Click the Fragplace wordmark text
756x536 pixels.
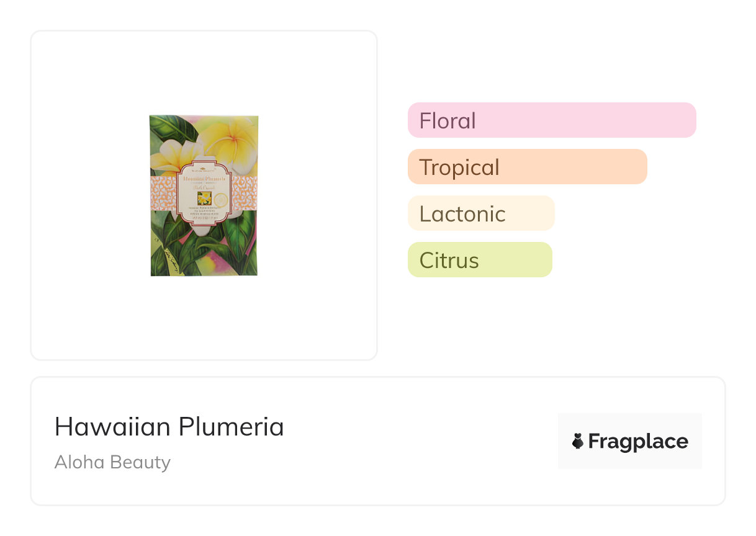coord(637,441)
